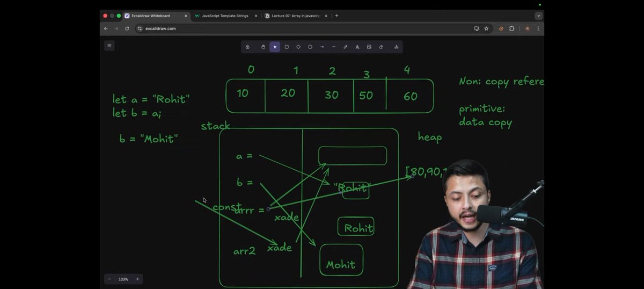The width and height of the screenshot is (644, 289).
Task: Select the Diamond shape tool
Action: (x=298, y=47)
